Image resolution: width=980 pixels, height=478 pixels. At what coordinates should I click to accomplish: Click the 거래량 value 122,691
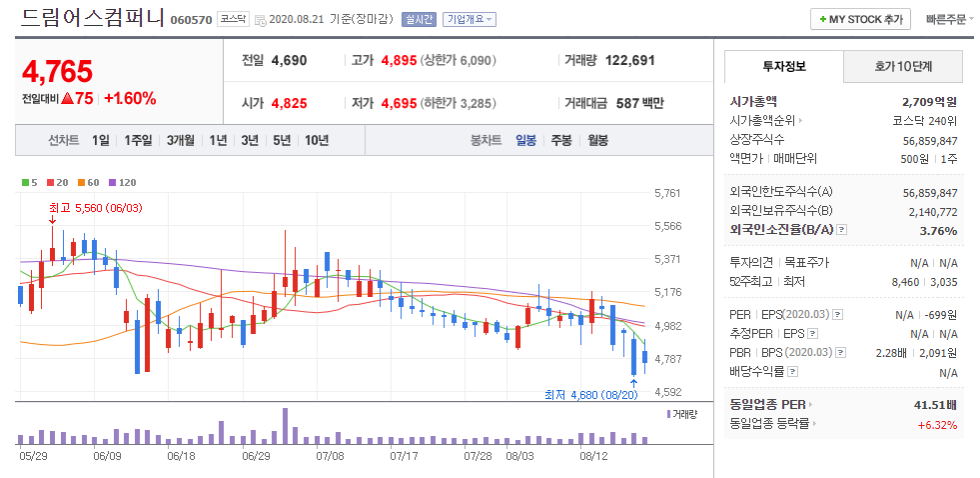[630, 61]
